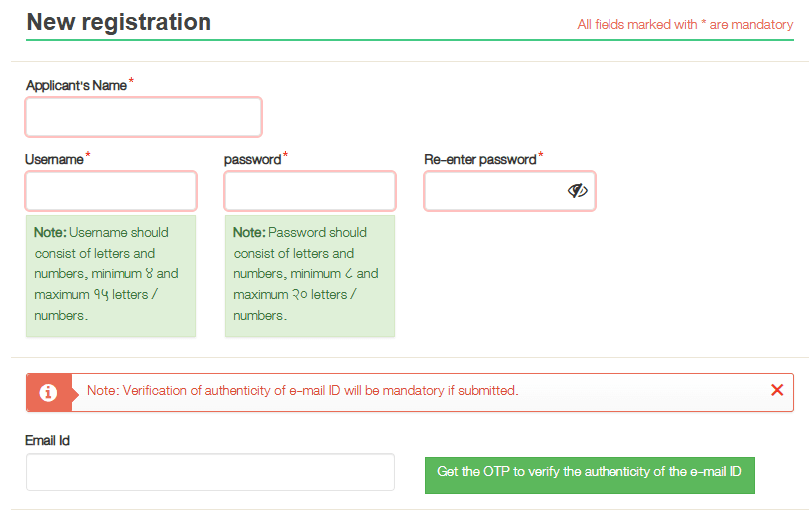Screen dimensions: 812x516
Task: Click the Applicant's Name label
Action: 77,86
